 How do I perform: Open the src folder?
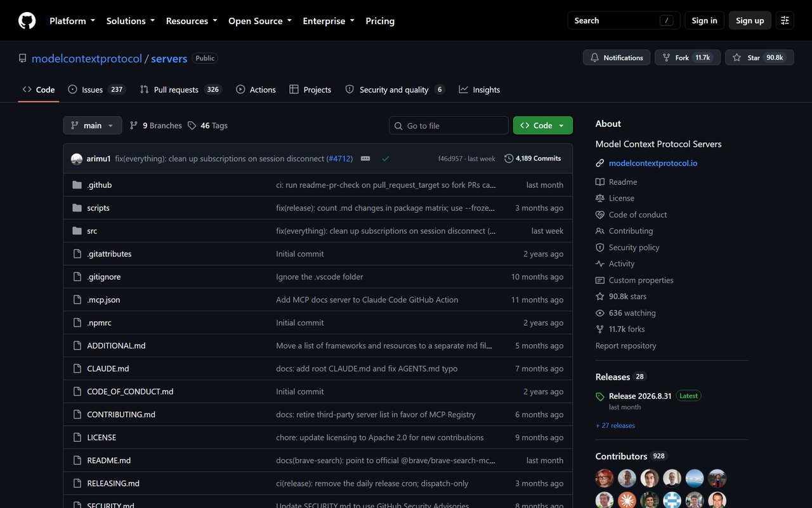click(x=92, y=231)
